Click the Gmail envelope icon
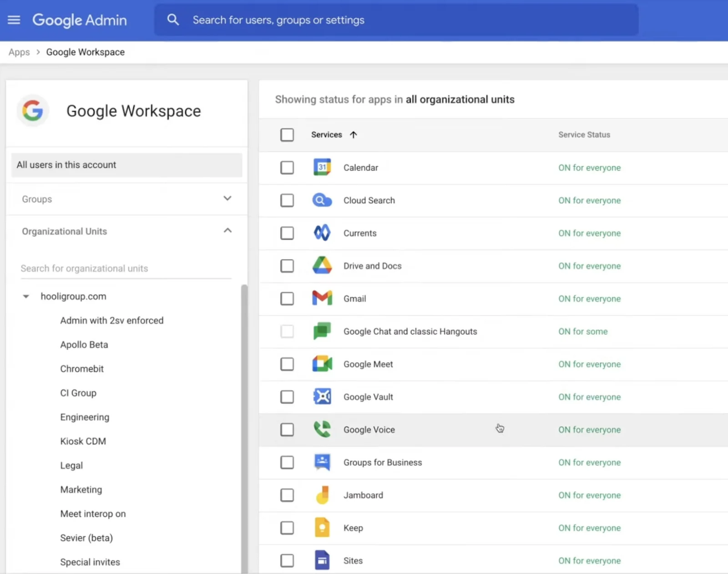This screenshot has height=574, width=728. (322, 298)
